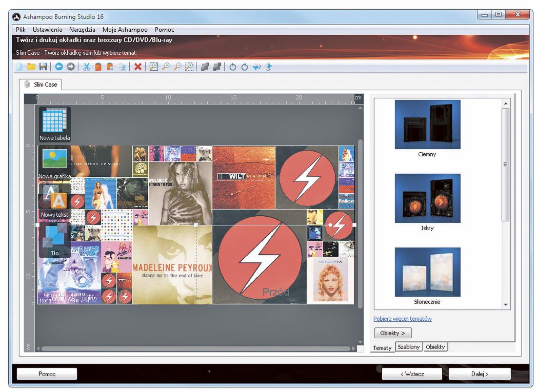Flip object horizontally
The width and height of the screenshot is (537, 392).
pyautogui.click(x=256, y=67)
